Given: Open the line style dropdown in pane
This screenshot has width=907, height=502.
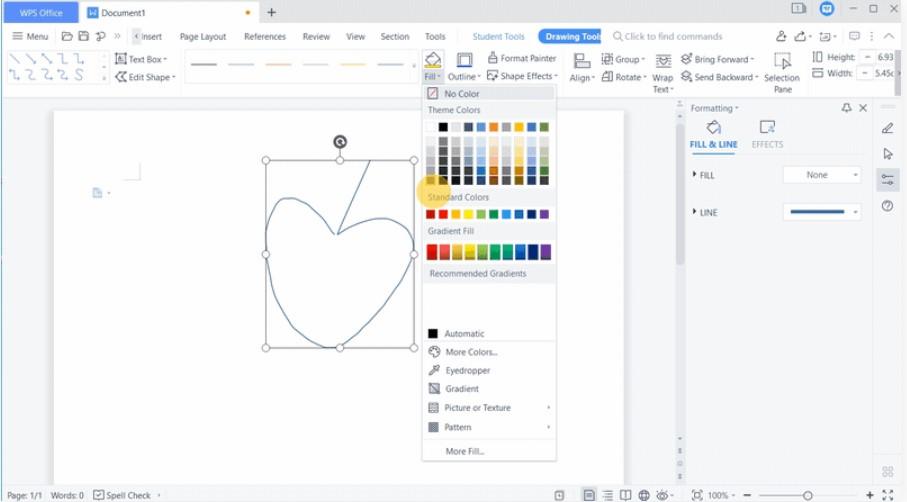Looking at the screenshot, I should pos(821,212).
